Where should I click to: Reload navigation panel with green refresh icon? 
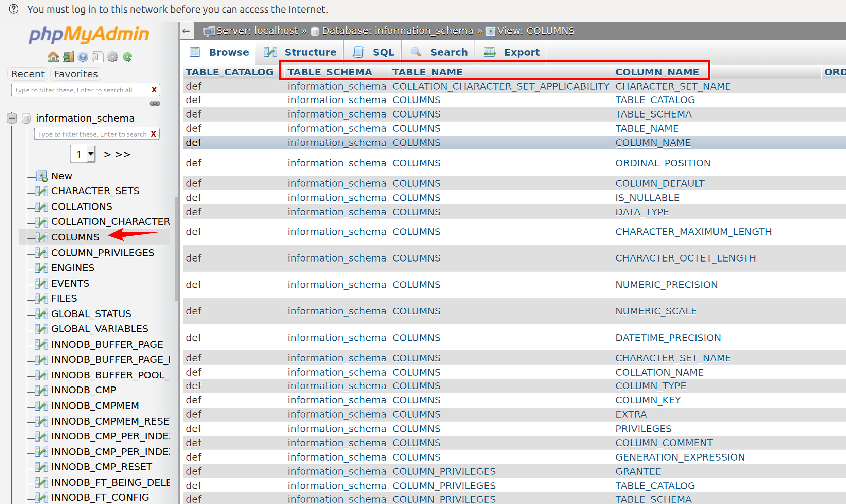(x=127, y=57)
